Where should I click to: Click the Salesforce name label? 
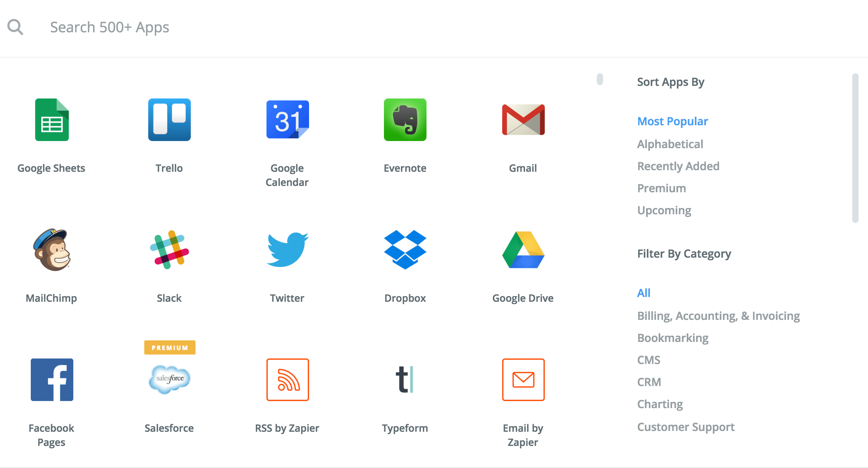[169, 428]
